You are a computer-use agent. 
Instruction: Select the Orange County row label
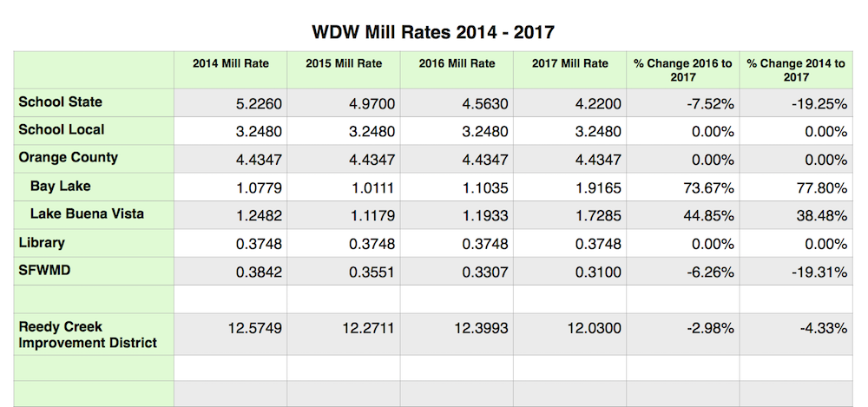(68, 157)
